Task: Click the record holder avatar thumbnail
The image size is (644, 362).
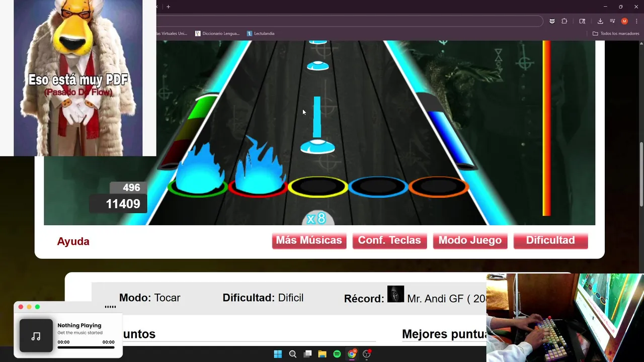Action: click(x=395, y=294)
